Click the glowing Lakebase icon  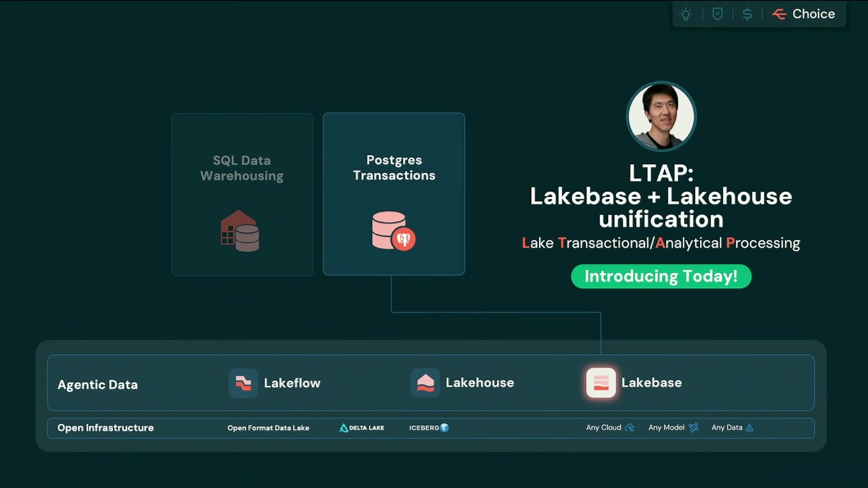coord(601,383)
